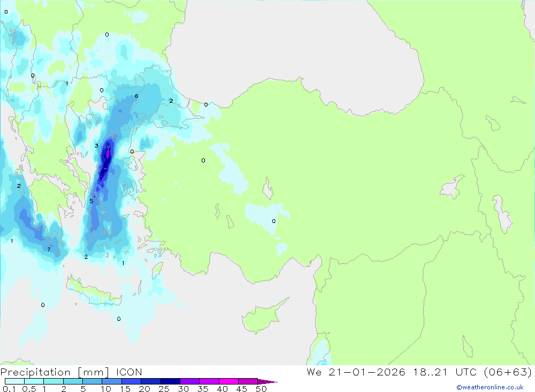Click the 1–2 mm legend color swatch
535x392 pixels.
point(53,381)
